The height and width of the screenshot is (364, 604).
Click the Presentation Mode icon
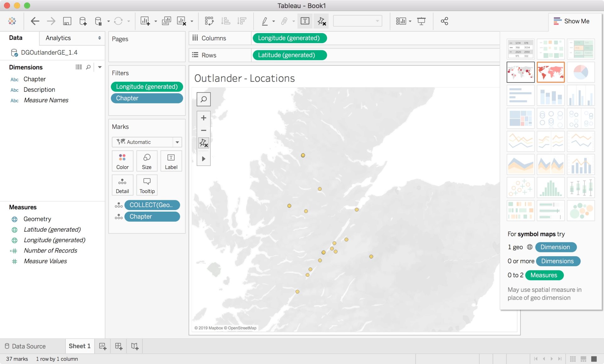tap(421, 21)
